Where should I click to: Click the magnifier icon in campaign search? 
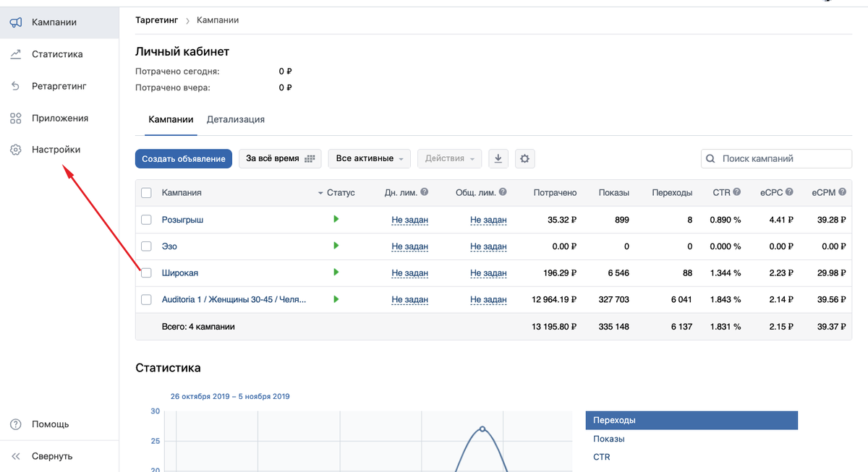pos(711,158)
